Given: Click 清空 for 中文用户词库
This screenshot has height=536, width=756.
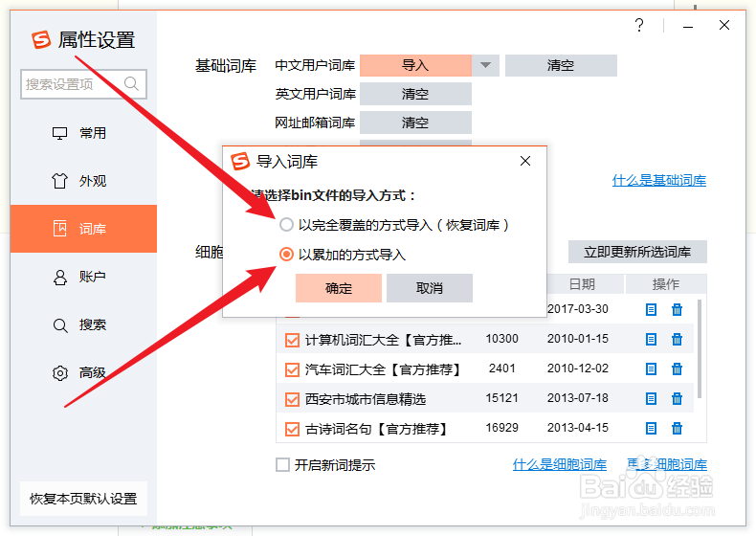Looking at the screenshot, I should point(561,65).
